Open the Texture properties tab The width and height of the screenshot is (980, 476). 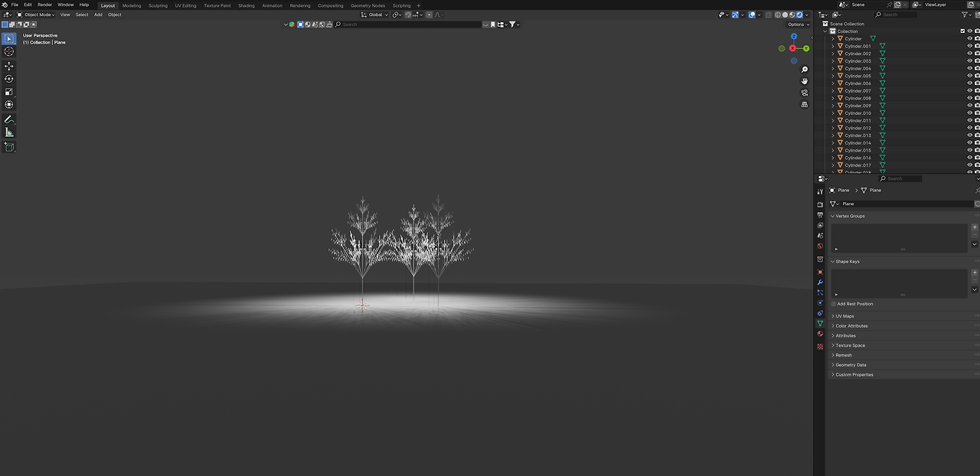[820, 347]
